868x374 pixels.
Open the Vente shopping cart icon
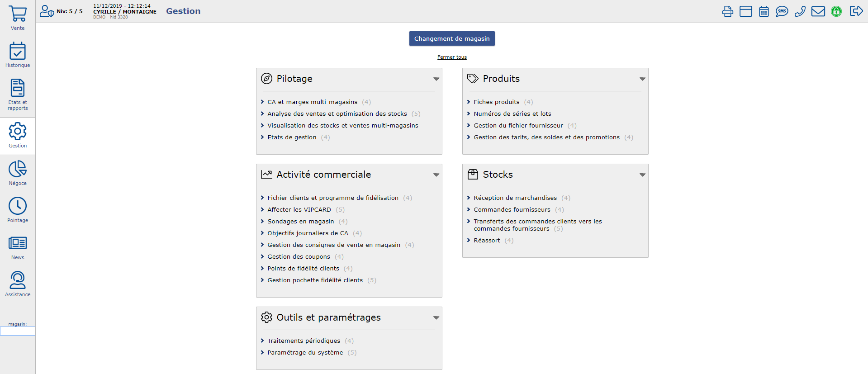point(18,18)
